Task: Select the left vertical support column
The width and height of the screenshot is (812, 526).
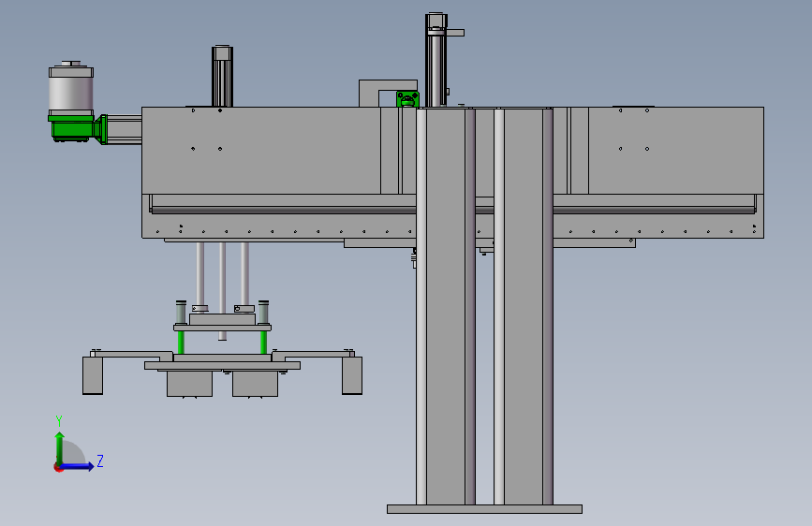Action: (446, 305)
